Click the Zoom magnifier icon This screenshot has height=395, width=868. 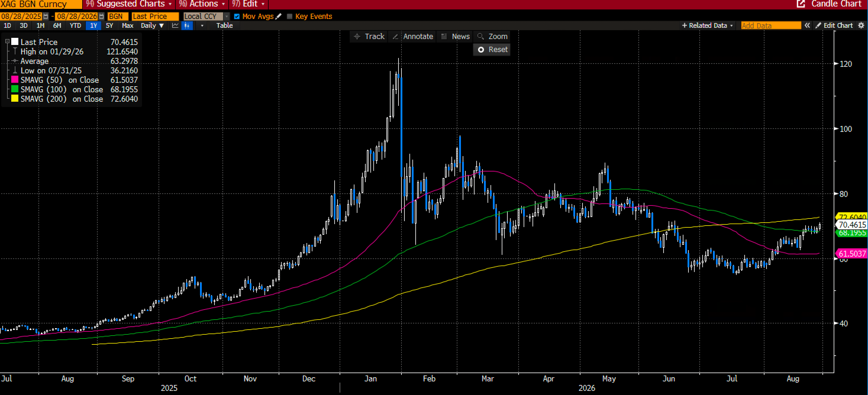pos(481,36)
